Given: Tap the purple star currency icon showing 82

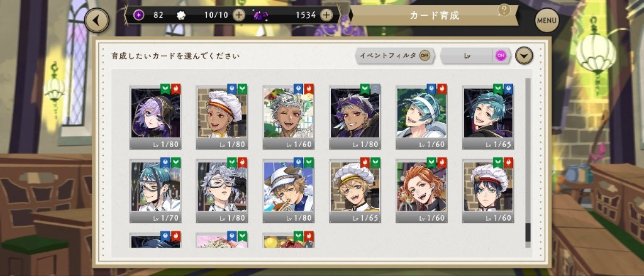Looking at the screenshot, I should tap(140, 15).
